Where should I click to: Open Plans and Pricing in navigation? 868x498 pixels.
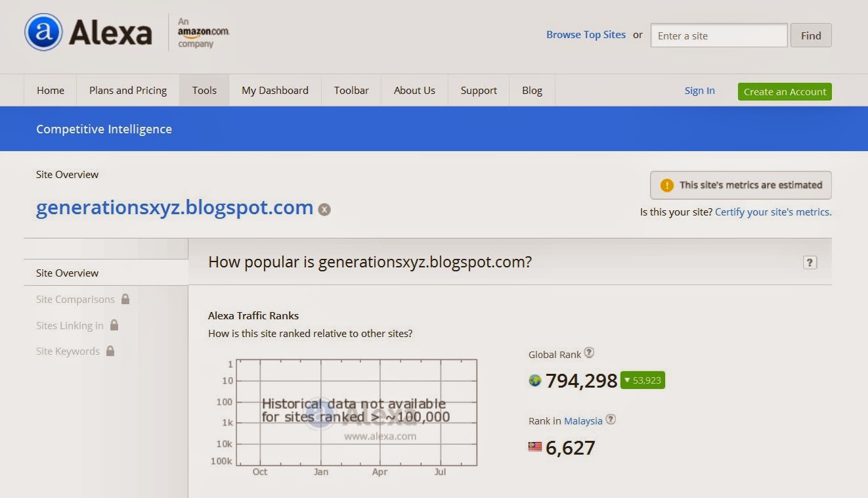pyautogui.click(x=128, y=91)
